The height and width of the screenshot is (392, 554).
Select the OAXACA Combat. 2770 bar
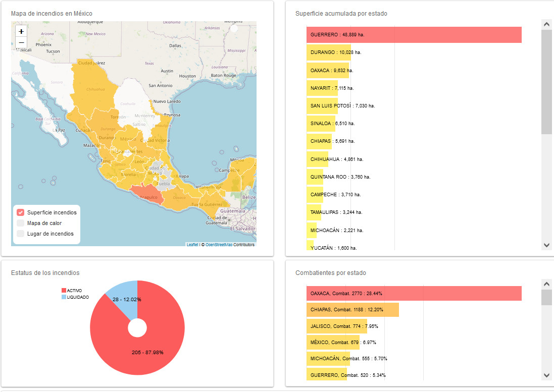click(x=414, y=293)
